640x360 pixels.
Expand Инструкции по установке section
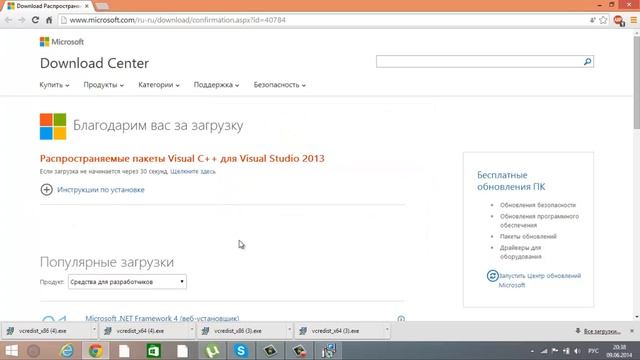[x=101, y=190]
